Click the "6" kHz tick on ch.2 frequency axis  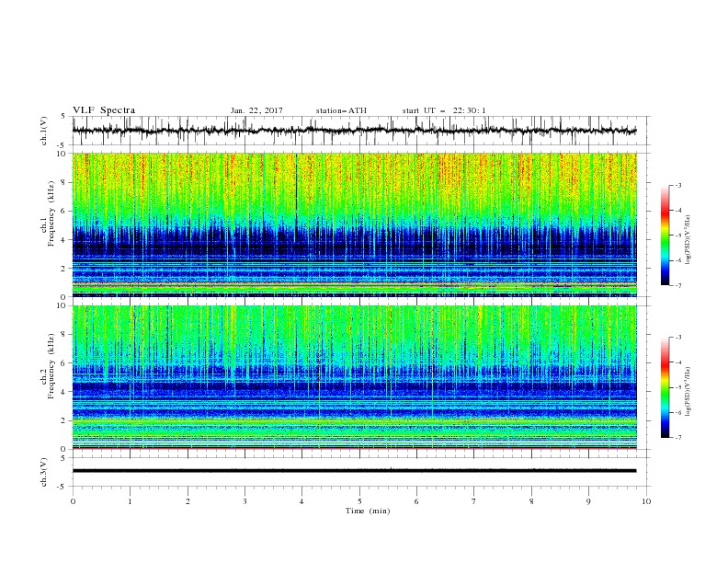[64, 363]
